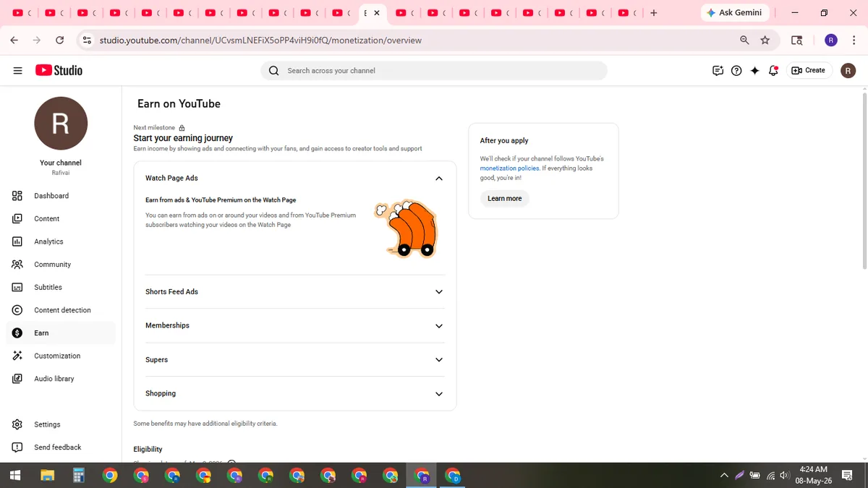Open Dashboard in the sidebar

60,196
